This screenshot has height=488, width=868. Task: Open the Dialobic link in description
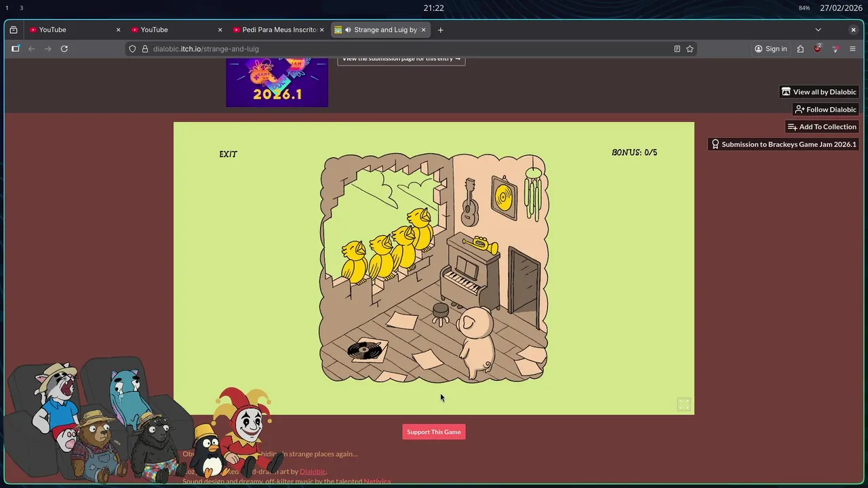313,471
